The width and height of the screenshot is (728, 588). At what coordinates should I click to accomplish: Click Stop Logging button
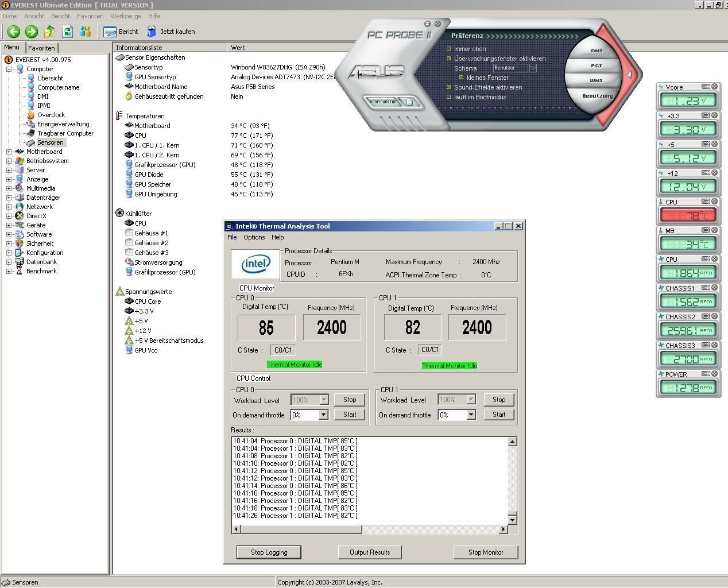[x=269, y=552]
